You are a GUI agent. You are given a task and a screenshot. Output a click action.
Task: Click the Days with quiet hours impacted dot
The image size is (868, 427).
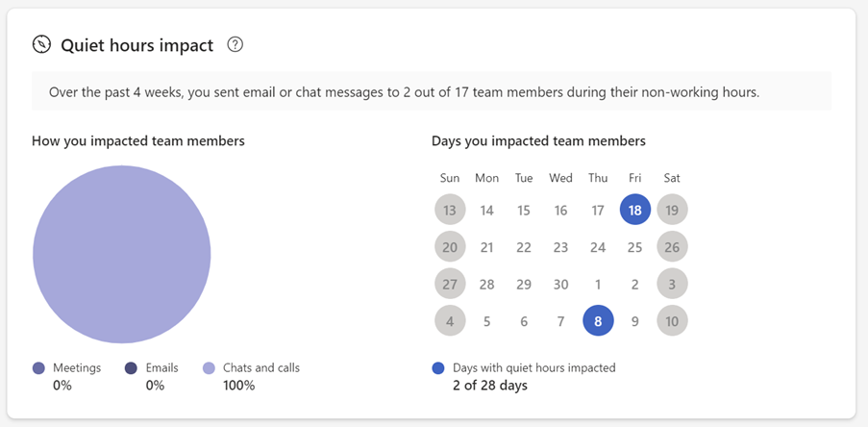click(439, 368)
